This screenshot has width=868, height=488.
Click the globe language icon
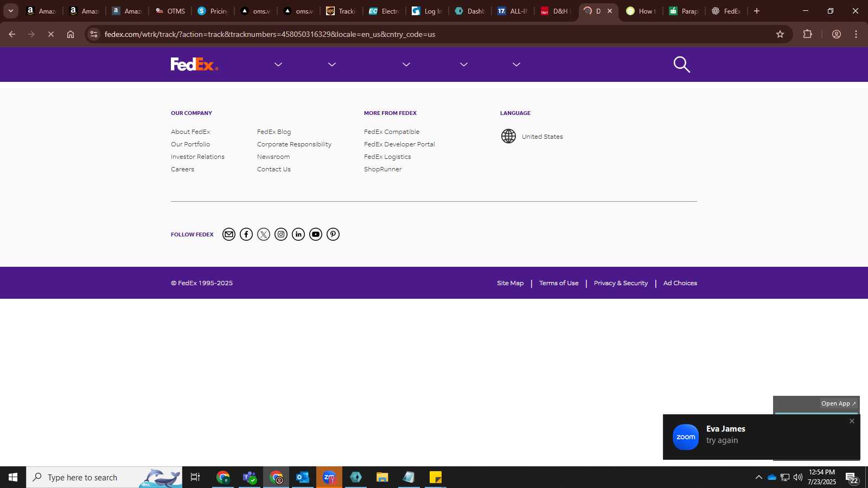[508, 136]
